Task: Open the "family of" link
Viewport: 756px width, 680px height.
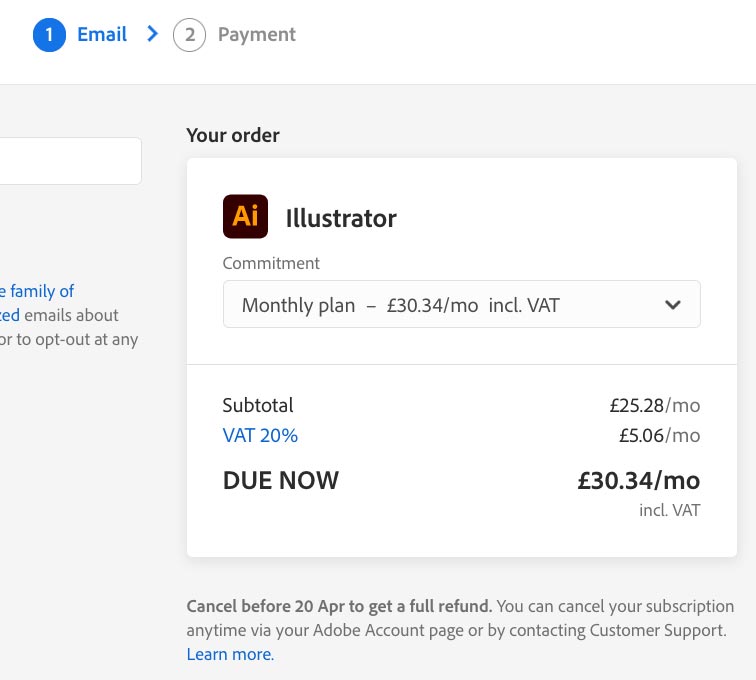Action: pyautogui.click(x=38, y=291)
